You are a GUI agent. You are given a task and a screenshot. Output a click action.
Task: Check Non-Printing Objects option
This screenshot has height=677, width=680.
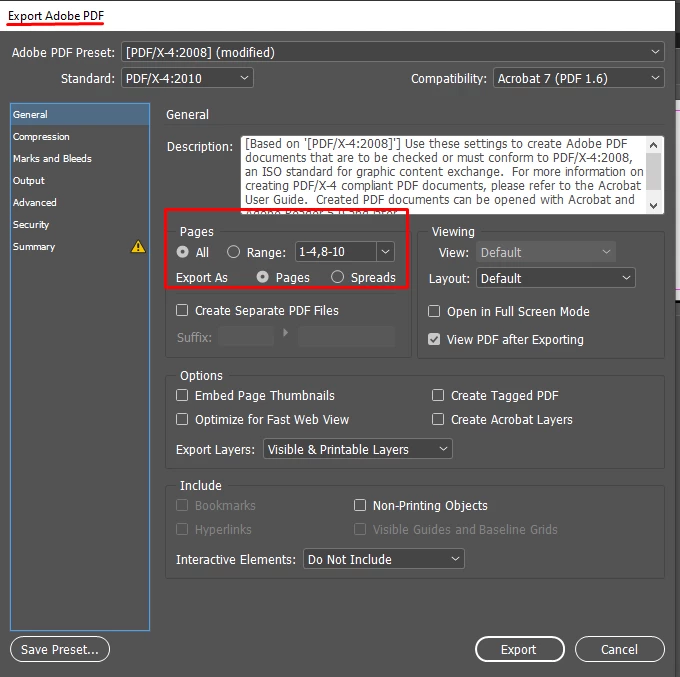pyautogui.click(x=360, y=505)
